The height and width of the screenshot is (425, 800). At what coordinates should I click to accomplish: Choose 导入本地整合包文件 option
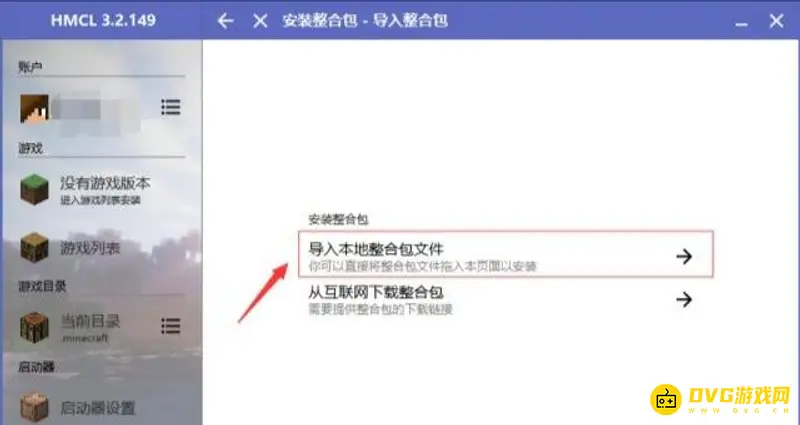tap(506, 254)
